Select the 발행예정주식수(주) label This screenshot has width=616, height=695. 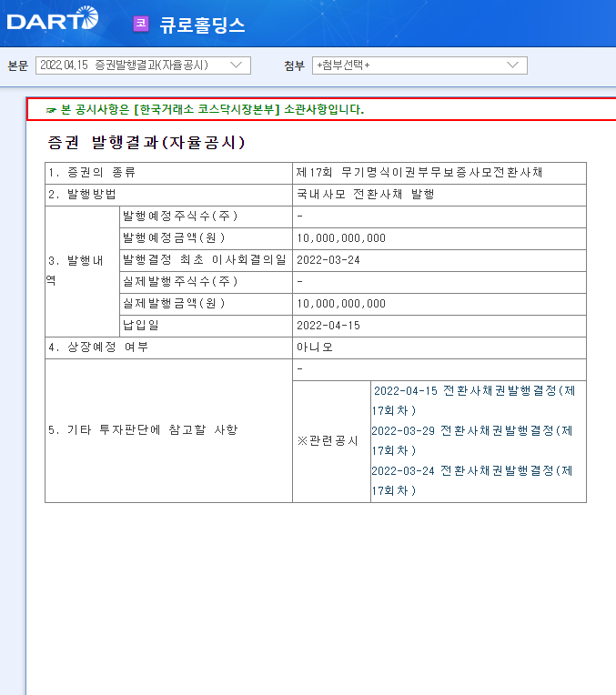[x=180, y=217]
